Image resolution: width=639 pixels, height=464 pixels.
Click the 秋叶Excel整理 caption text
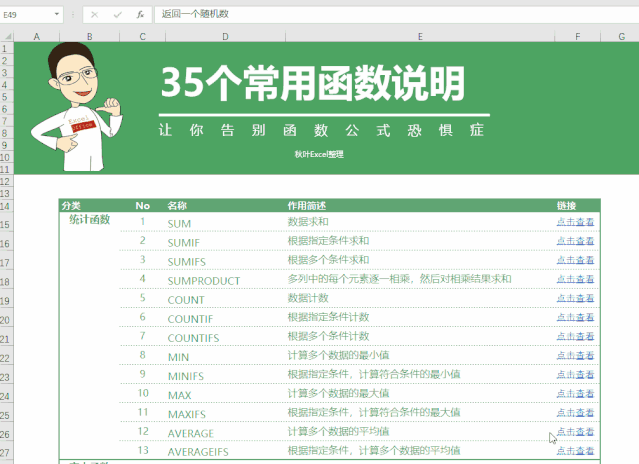[319, 154]
